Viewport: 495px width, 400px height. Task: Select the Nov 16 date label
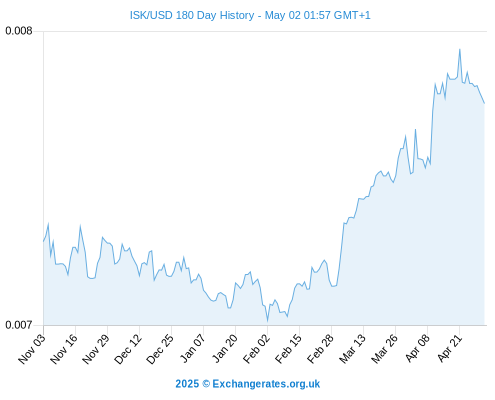click(x=64, y=348)
